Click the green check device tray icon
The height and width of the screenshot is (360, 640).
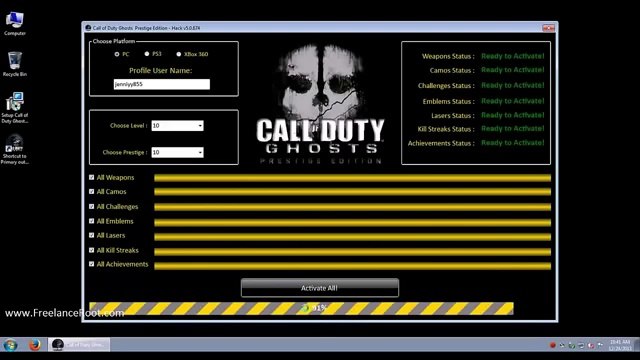coord(572,346)
